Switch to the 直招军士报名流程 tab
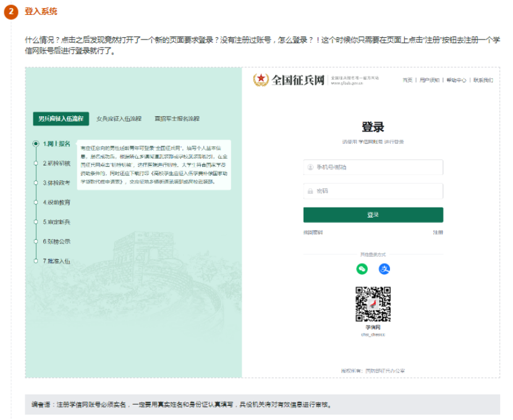 coord(177,119)
